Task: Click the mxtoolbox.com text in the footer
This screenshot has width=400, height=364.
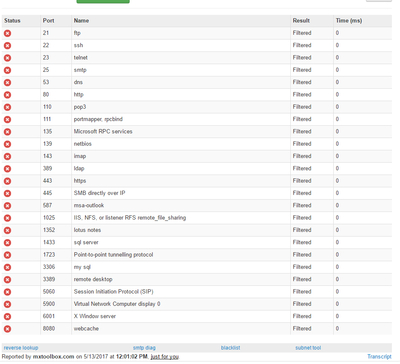Action: [53, 357]
